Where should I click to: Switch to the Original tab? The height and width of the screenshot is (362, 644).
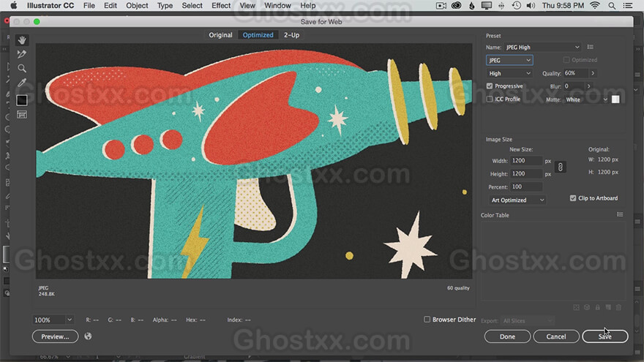click(220, 35)
